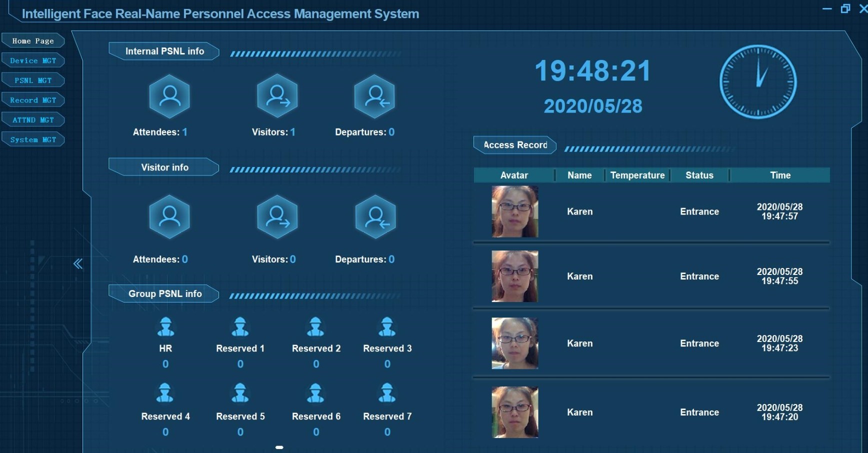868x453 pixels.
Task: Click the Internal Visitors hexagon icon
Action: pyautogui.click(x=277, y=96)
